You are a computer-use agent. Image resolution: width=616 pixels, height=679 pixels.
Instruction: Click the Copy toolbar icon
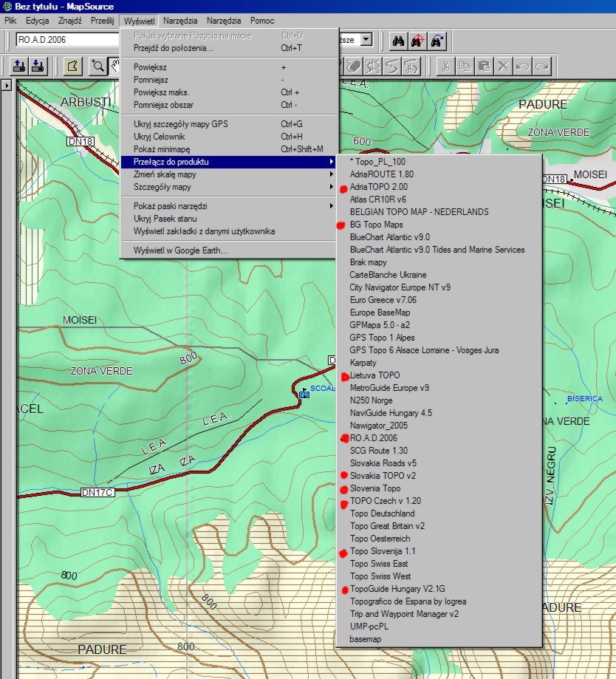[465, 66]
